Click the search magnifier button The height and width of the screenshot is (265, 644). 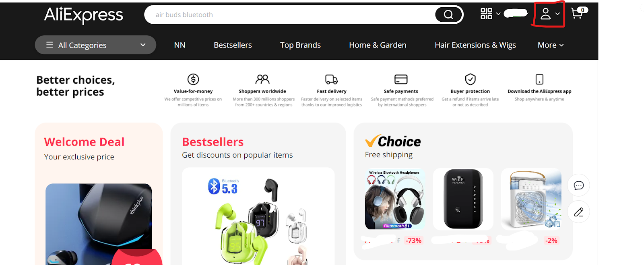tap(448, 14)
